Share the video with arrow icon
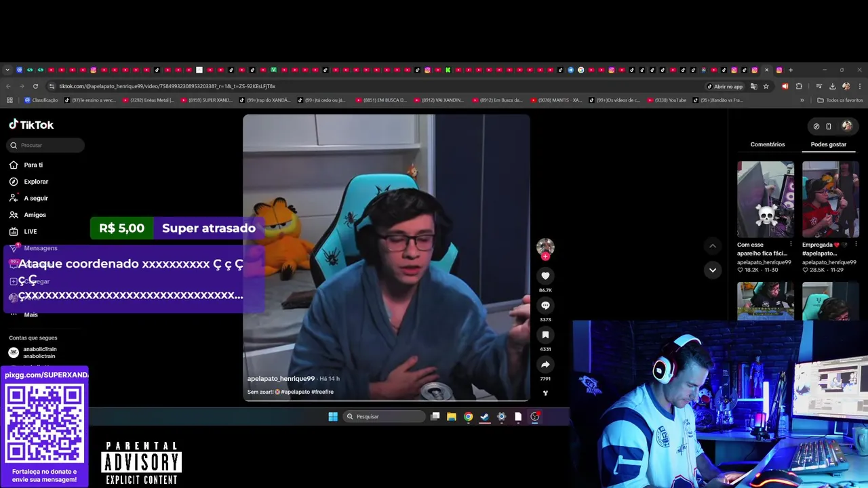The image size is (868, 488). click(x=545, y=365)
